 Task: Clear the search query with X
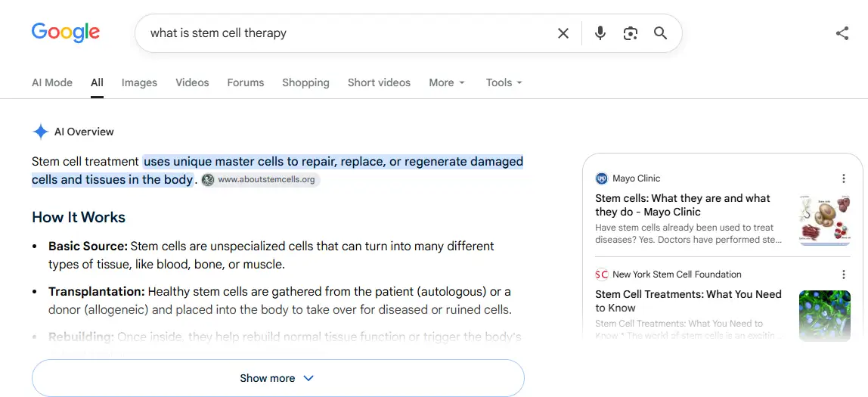pyautogui.click(x=563, y=33)
